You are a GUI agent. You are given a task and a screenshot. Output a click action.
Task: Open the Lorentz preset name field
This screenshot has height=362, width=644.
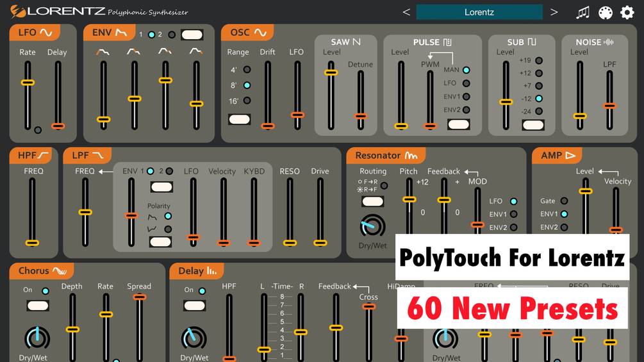[479, 12]
